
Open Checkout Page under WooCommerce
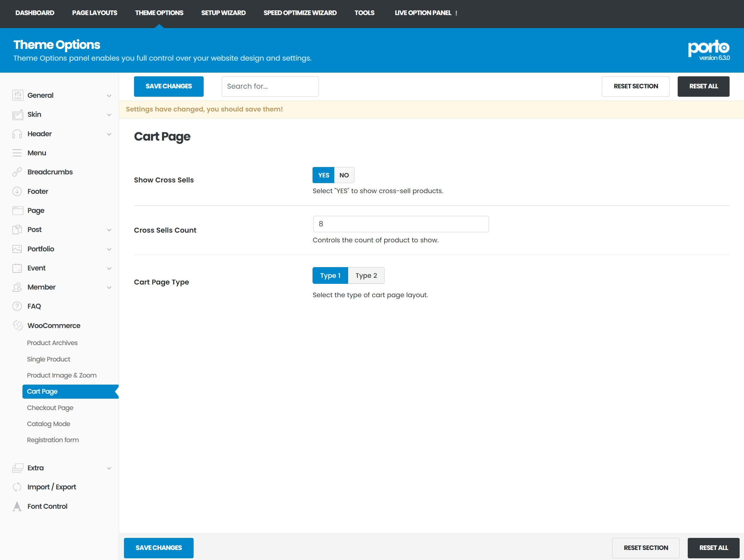[x=50, y=408]
